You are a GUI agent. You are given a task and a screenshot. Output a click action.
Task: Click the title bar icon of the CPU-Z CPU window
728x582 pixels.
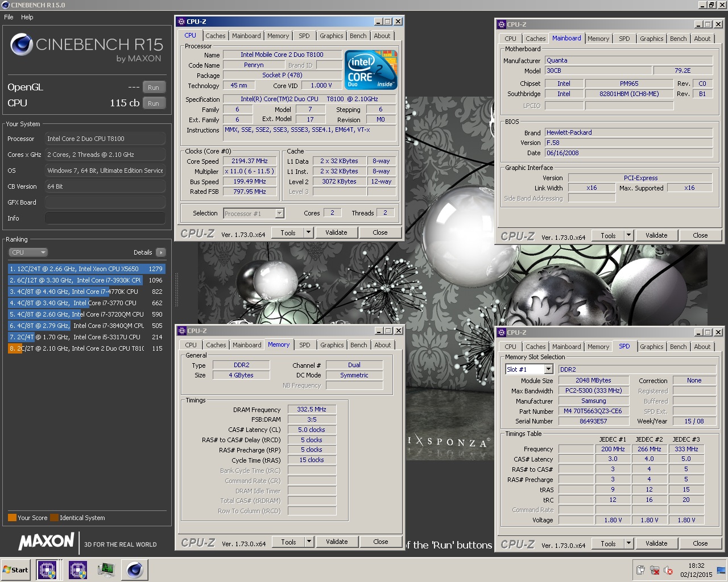coord(181,22)
